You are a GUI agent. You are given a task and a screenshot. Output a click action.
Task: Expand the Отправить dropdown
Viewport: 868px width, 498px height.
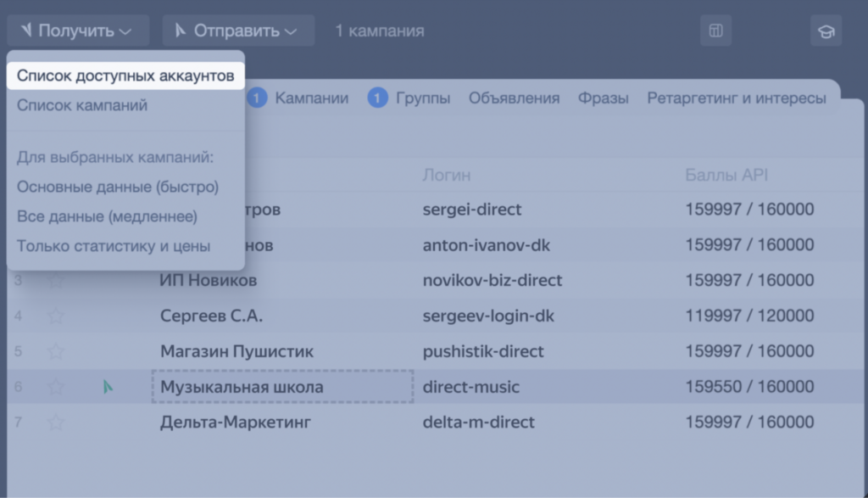238,31
